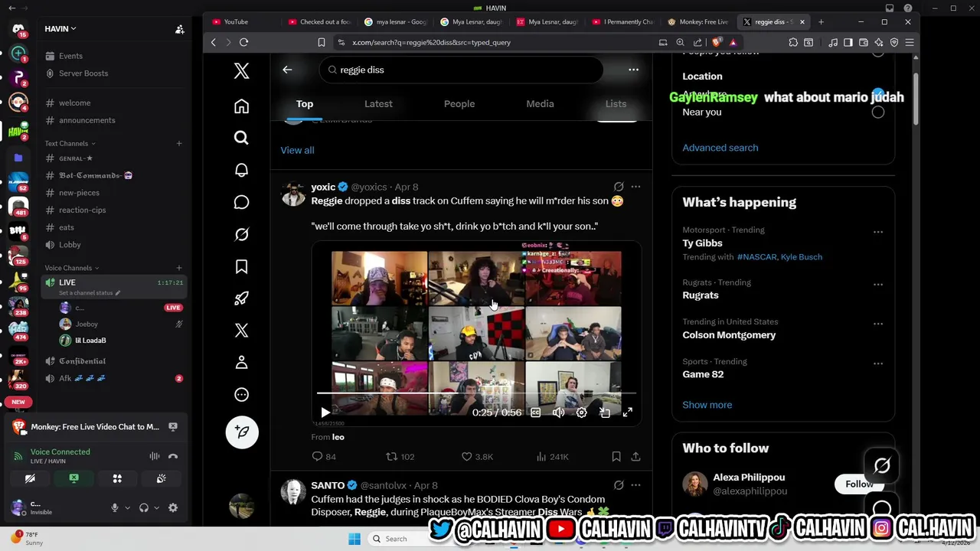The image size is (980, 551).
Task: Open More circle icon in X sidebar
Action: [x=241, y=395]
